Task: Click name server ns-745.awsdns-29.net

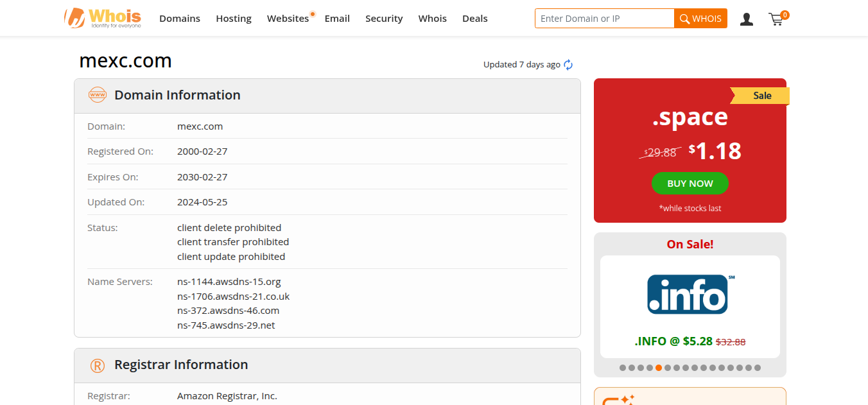Action: coord(226,325)
